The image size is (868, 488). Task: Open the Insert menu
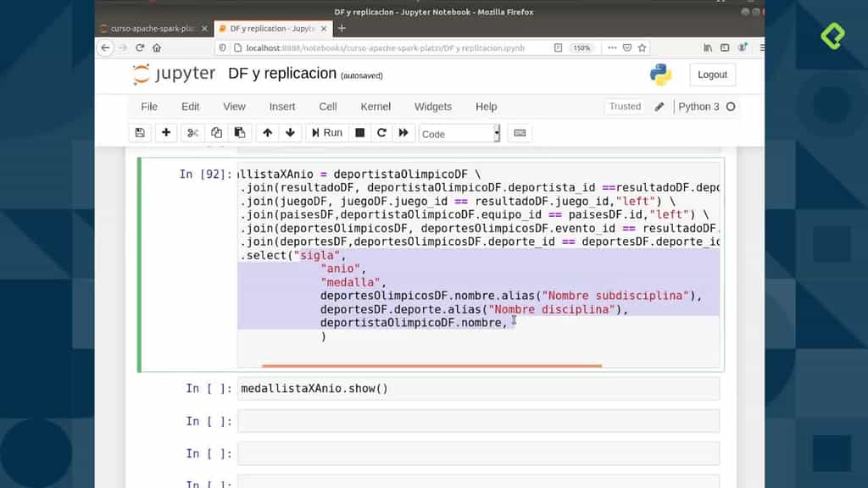point(282,106)
